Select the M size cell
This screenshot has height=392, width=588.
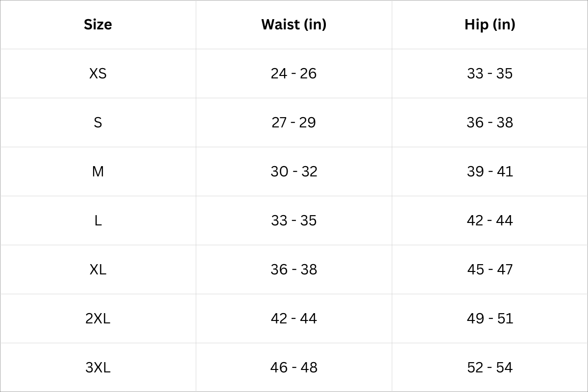point(98,171)
